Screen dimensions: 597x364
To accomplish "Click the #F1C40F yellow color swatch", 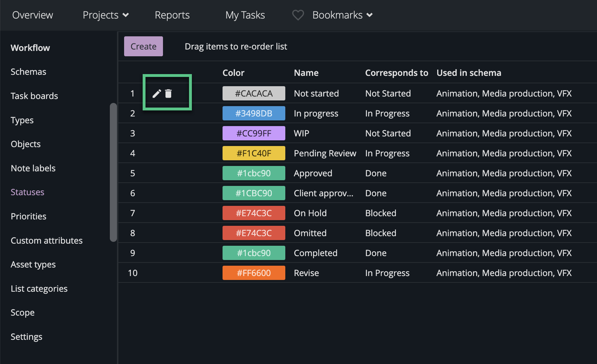I will coord(254,153).
